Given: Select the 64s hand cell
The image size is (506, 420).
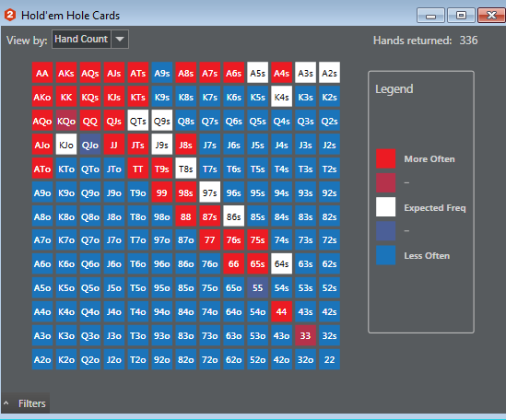Looking at the screenshot, I should pos(281,263).
